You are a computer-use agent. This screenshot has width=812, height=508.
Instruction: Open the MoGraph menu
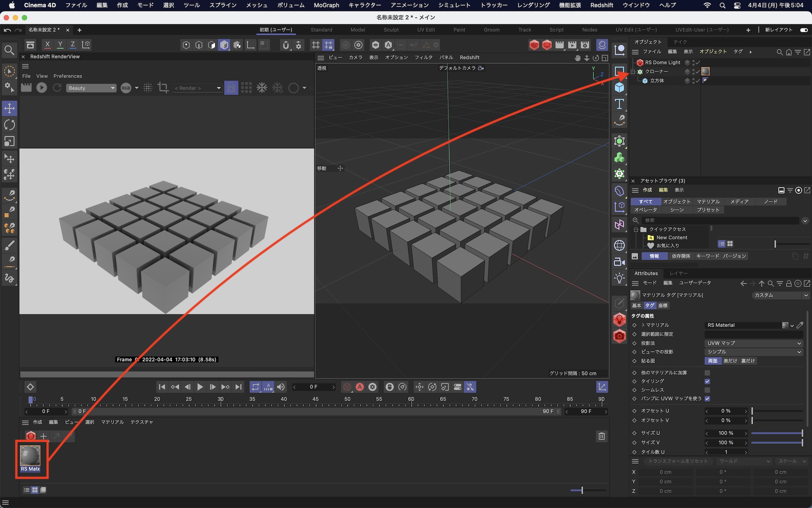[x=326, y=5]
